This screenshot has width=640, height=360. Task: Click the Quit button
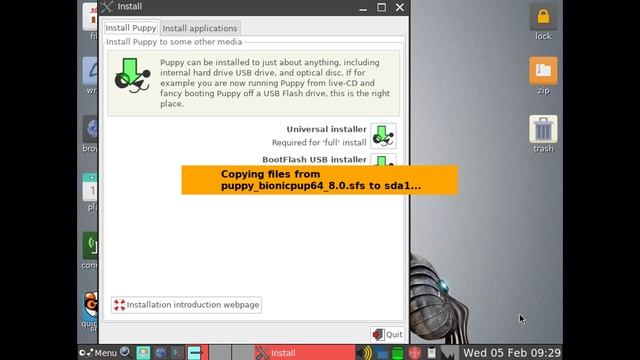click(387, 335)
